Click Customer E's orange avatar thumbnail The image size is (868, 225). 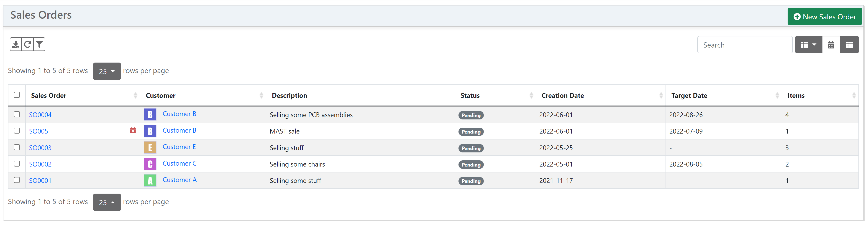[x=150, y=148]
